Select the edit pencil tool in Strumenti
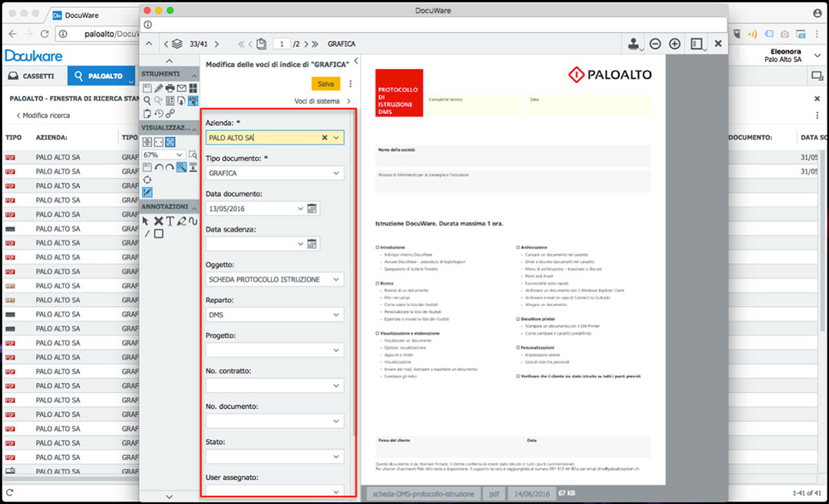The height and width of the screenshot is (504, 829). pyautogui.click(x=159, y=88)
